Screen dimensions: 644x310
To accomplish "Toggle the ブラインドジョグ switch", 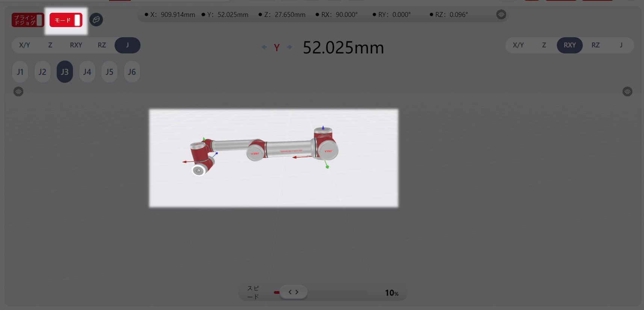I will coord(28,20).
